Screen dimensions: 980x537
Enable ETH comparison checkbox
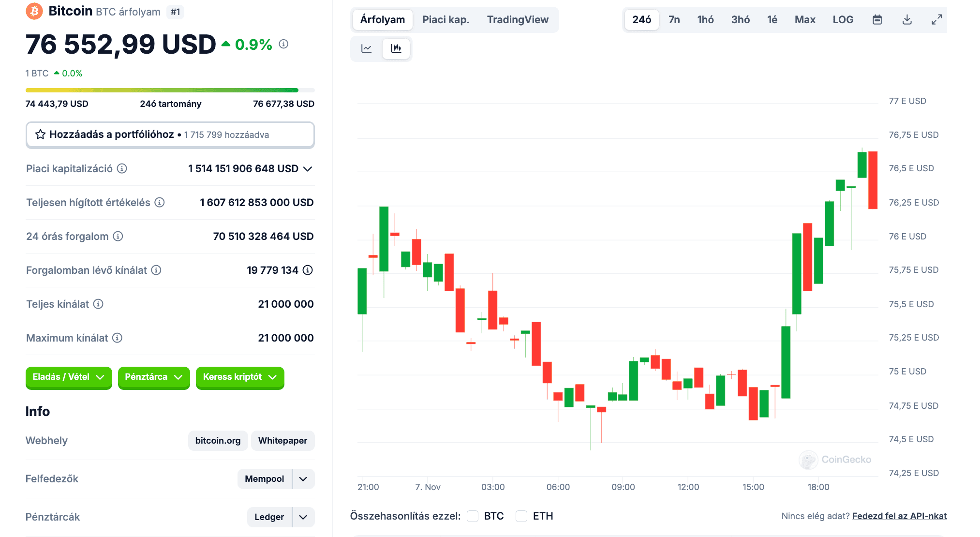(x=521, y=516)
